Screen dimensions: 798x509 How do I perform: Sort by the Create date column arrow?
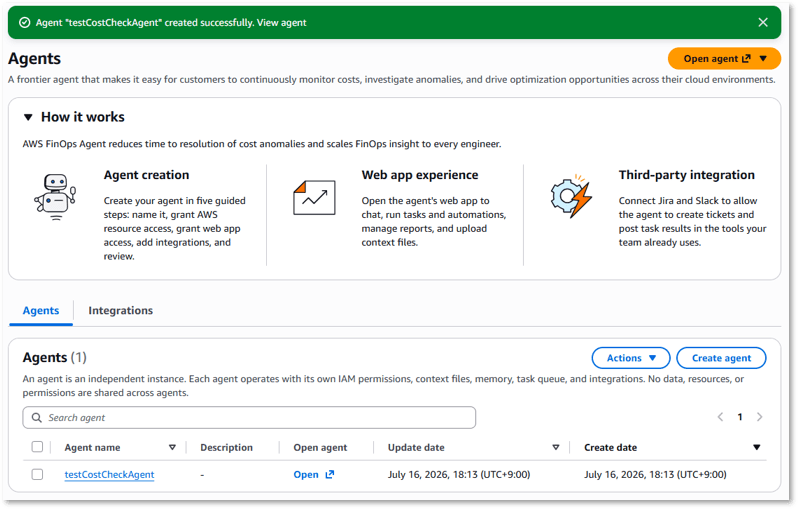tap(757, 447)
